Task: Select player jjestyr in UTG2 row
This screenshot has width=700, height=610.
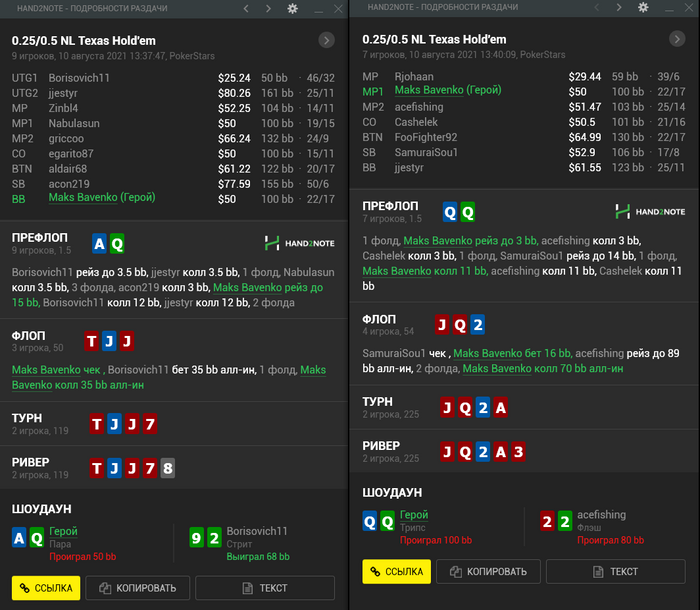Action: point(63,93)
